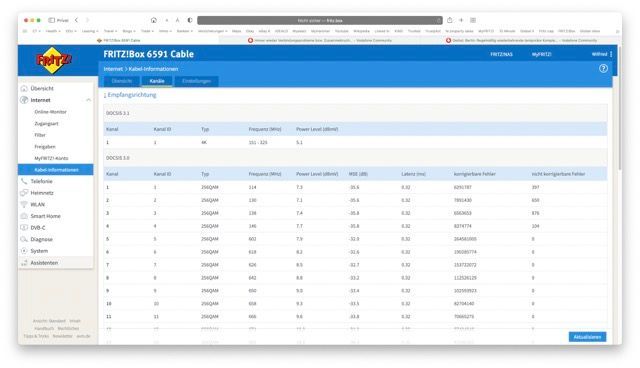Switch to FRITZ!Box 6591 Cable browser tab
Image resolution: width=640 pixels, height=368 pixels.
coord(118,40)
